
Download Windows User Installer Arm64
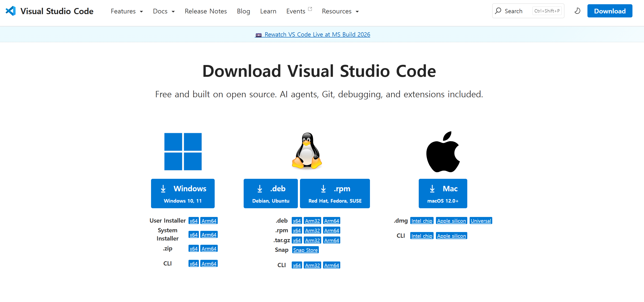tap(209, 221)
